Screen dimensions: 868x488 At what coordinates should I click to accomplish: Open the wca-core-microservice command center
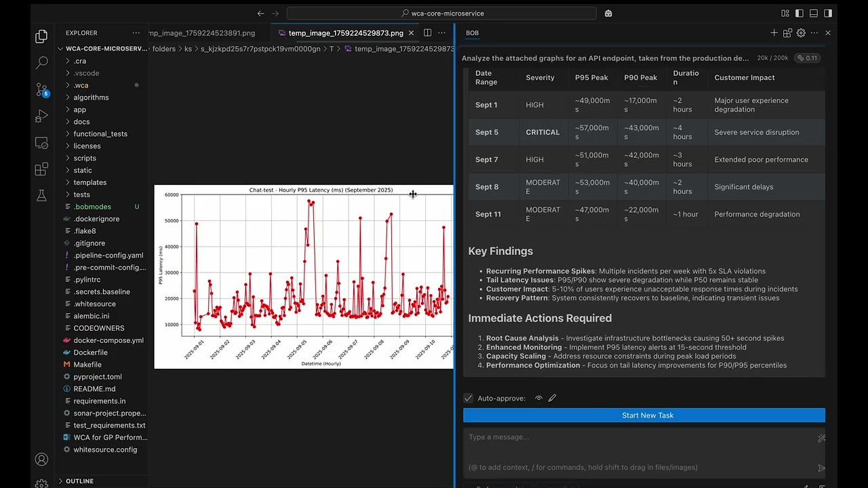pos(441,13)
